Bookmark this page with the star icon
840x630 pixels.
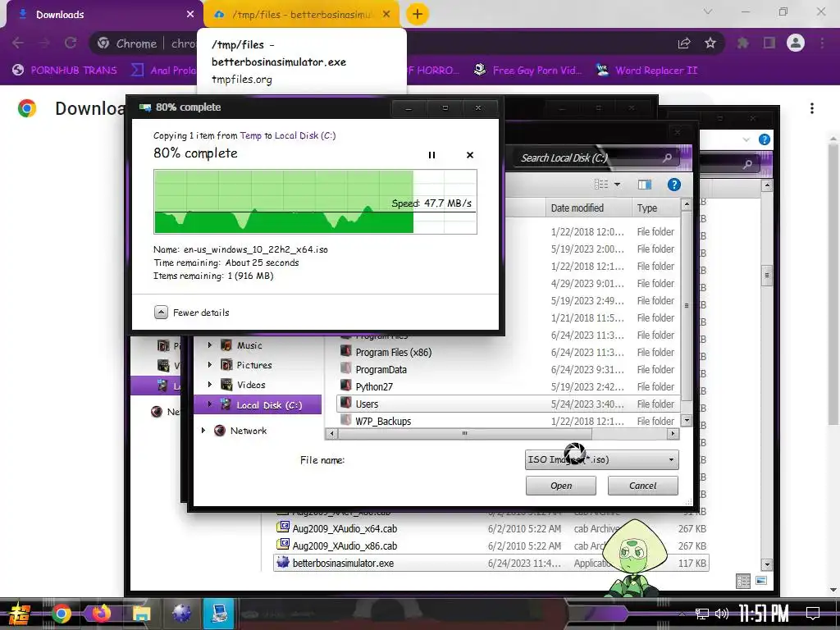tap(710, 43)
